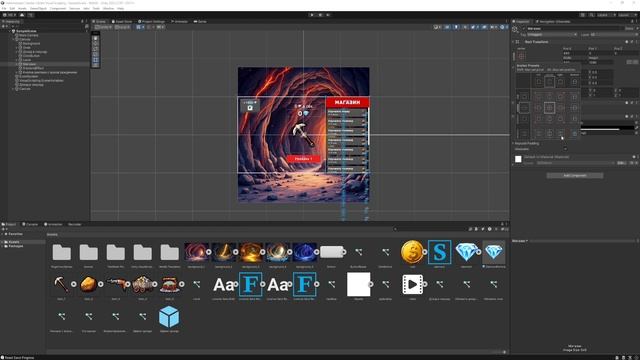Select the Assets folder in Project tree

pyautogui.click(x=14, y=242)
